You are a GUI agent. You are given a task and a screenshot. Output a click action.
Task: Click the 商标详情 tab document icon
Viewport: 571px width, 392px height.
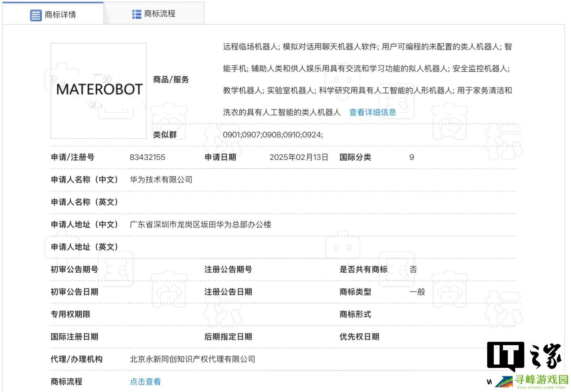[x=36, y=15]
